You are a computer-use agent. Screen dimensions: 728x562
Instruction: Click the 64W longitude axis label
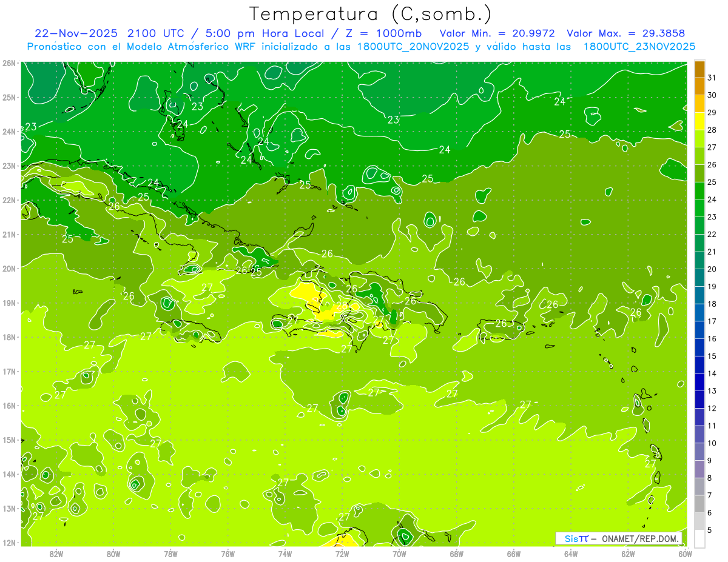[571, 554]
